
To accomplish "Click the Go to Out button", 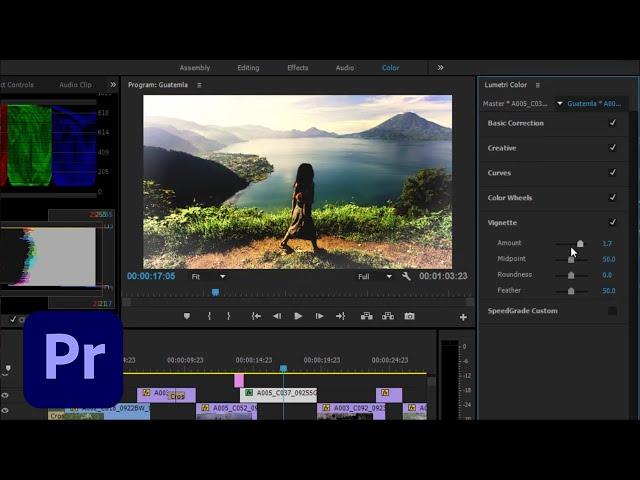I will tap(340, 316).
